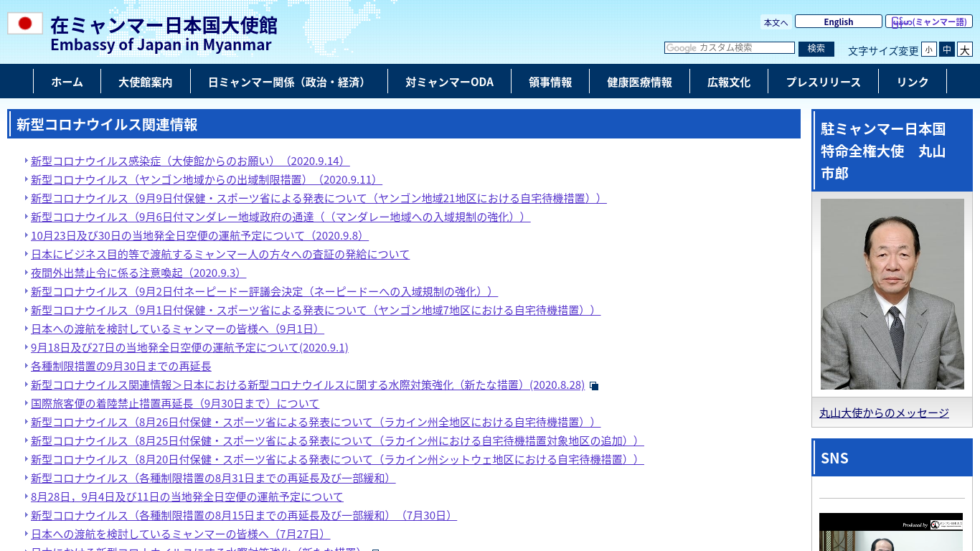Set font size to medium (中)
The image size is (980, 551).
coord(947,50)
